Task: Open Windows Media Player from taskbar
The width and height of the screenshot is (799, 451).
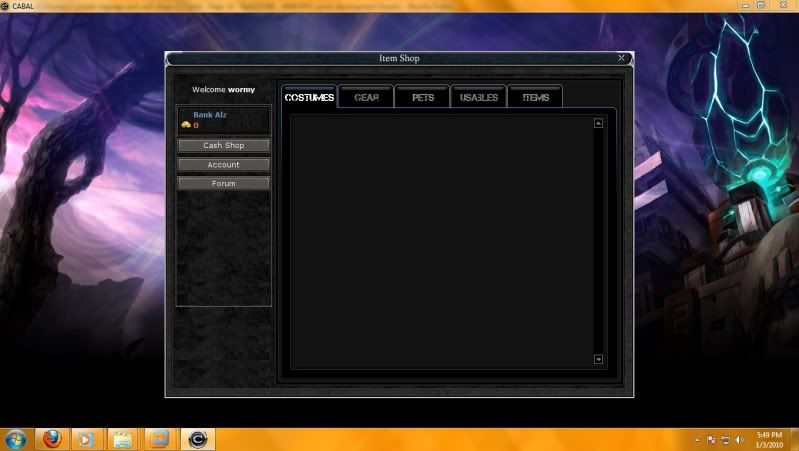Action: [87, 439]
